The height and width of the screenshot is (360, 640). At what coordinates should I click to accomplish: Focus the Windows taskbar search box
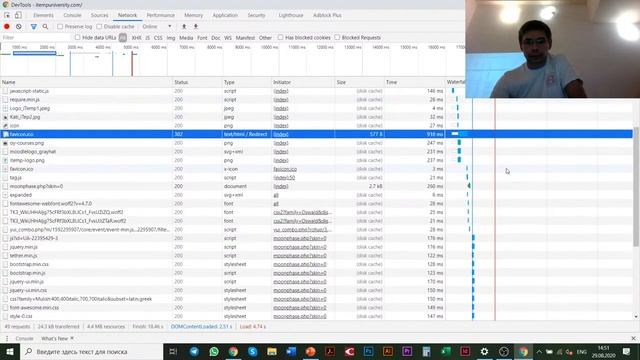pyautogui.click(x=91, y=351)
